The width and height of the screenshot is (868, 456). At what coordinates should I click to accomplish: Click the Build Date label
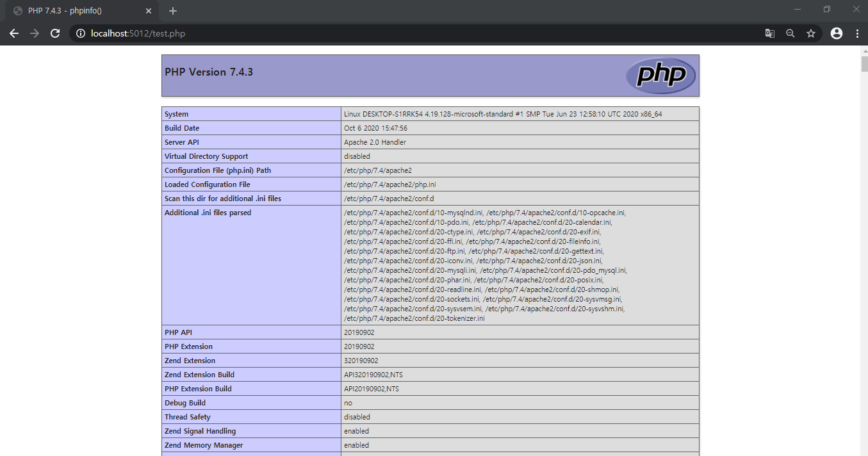coord(182,128)
